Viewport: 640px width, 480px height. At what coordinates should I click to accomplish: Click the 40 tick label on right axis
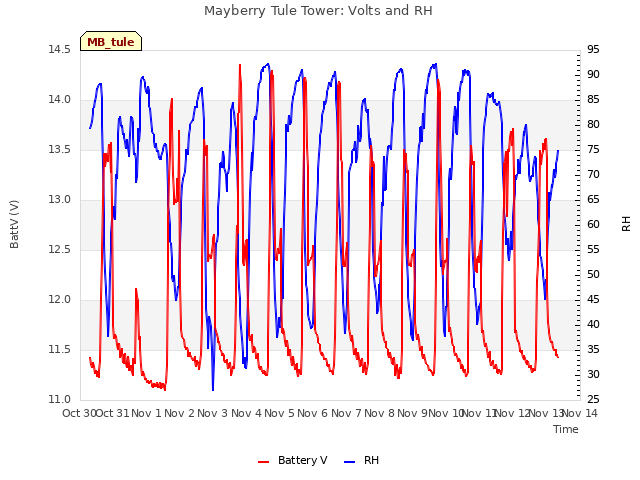593,324
